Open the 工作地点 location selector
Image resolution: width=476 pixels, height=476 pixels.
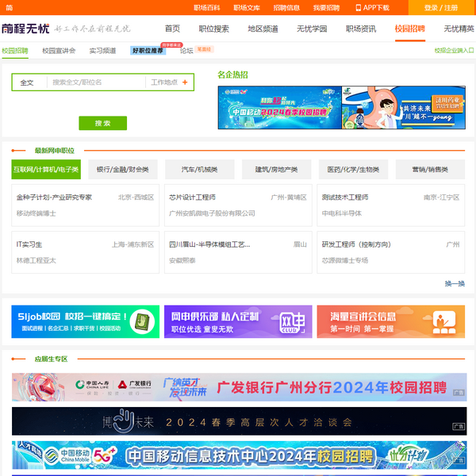(164, 82)
